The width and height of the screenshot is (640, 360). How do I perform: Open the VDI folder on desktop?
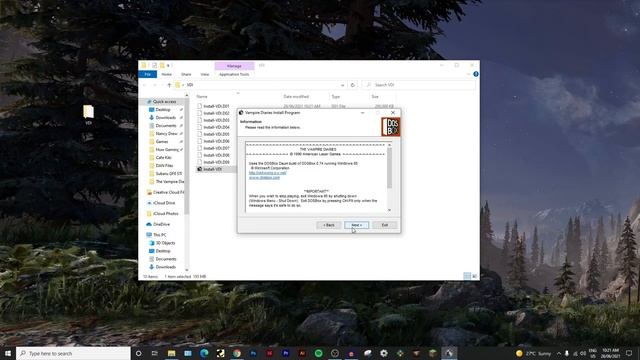(x=88, y=115)
